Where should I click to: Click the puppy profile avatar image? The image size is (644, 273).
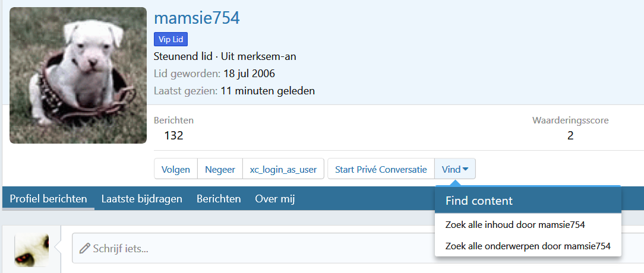pos(78,75)
